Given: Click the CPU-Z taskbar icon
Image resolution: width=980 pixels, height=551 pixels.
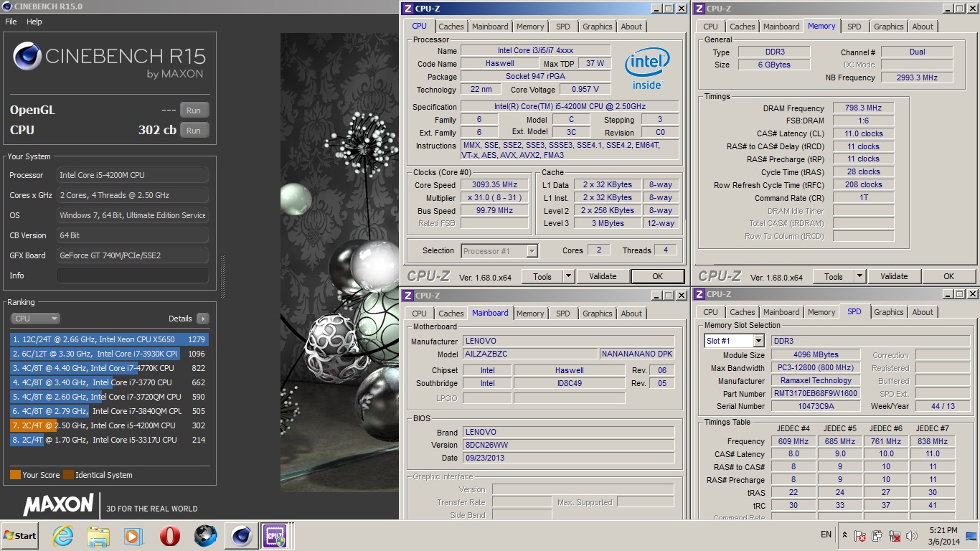Looking at the screenshot, I should point(276,536).
